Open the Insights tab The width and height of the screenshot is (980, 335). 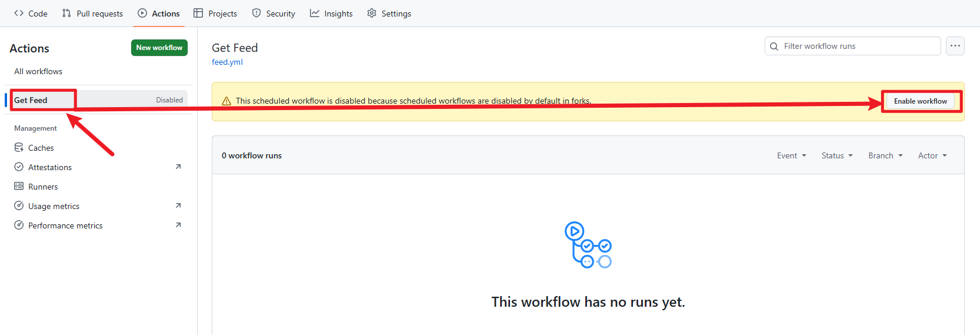331,14
